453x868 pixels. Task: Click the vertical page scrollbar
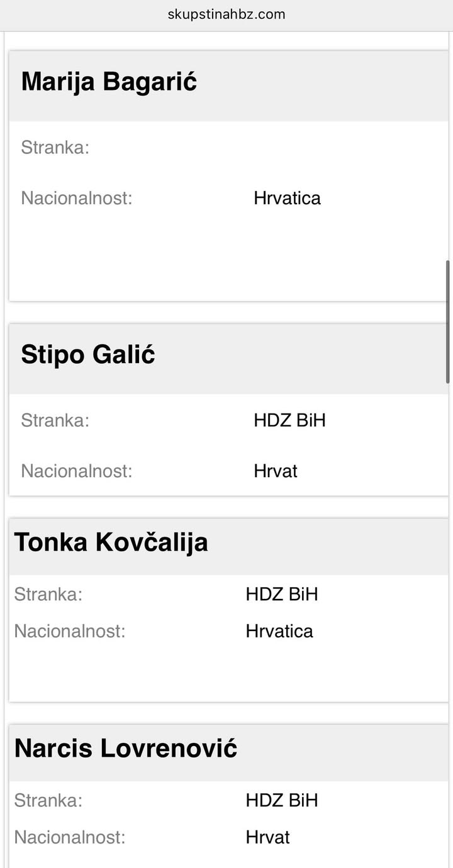point(448,321)
